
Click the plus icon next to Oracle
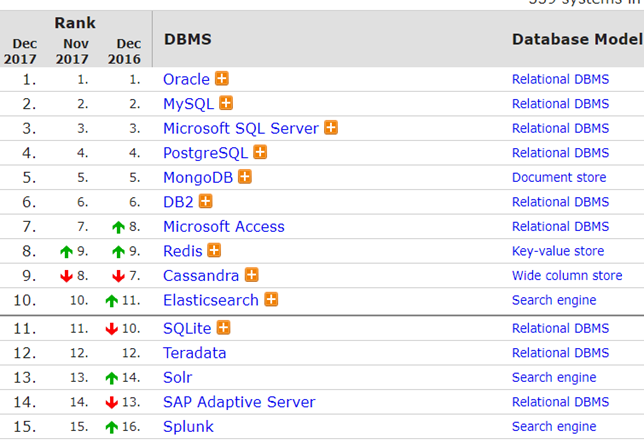(x=222, y=78)
